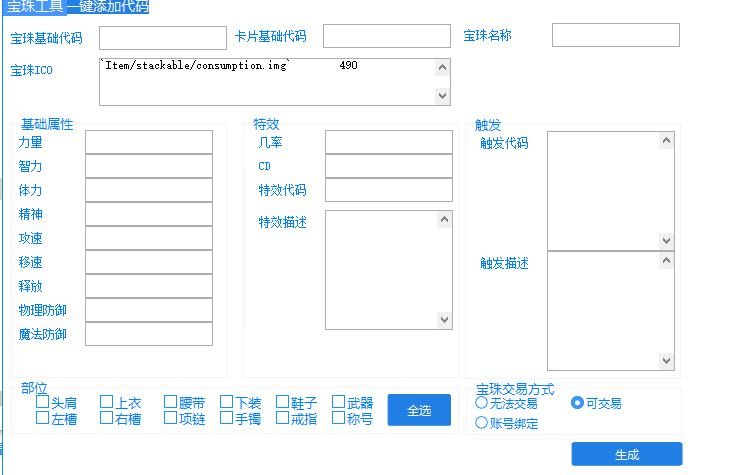Click the 宝珠基础代码 input field

pyautogui.click(x=163, y=38)
